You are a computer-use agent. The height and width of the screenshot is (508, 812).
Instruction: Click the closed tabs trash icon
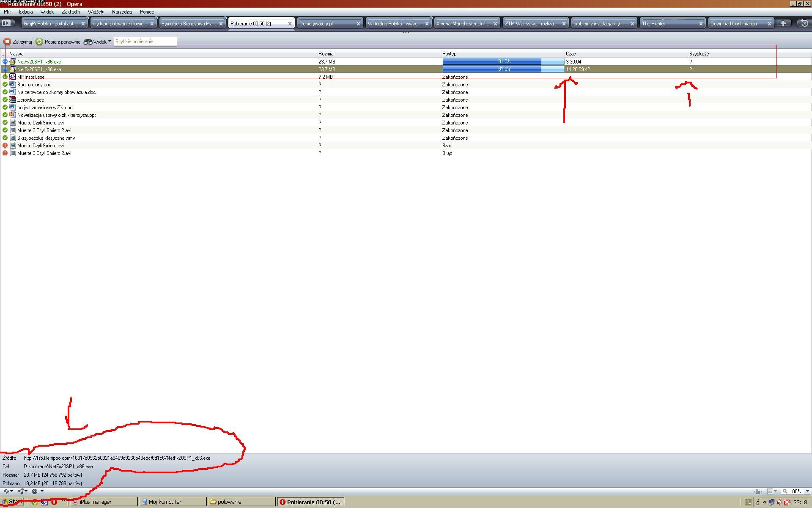coord(804,24)
